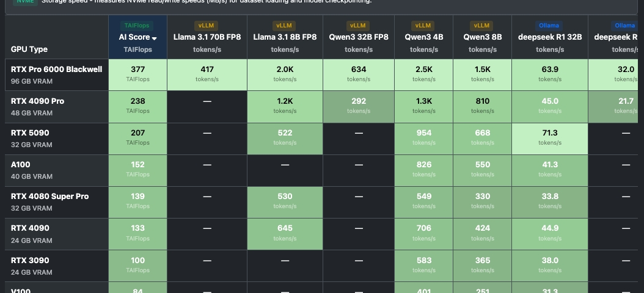Click the NVMe storage speed badge
The image size is (644, 293).
pos(20,2)
